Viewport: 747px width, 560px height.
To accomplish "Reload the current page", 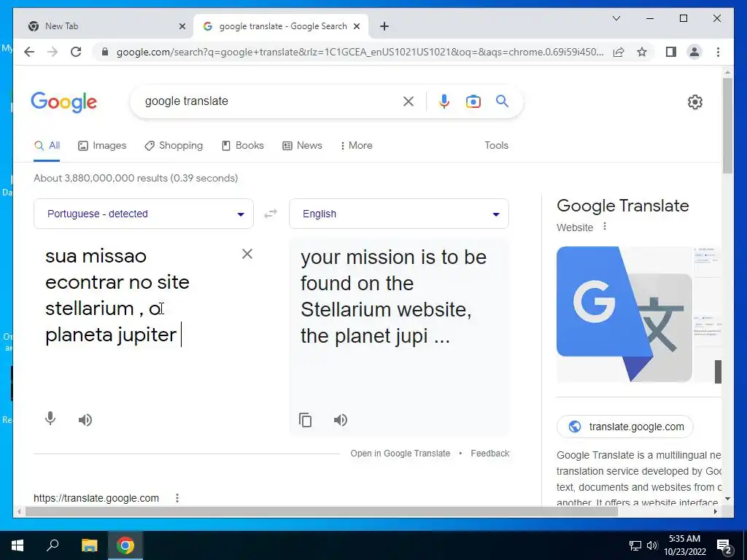I will click(76, 52).
